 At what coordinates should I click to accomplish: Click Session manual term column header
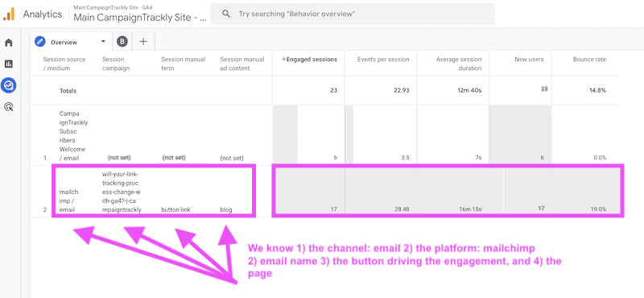click(x=184, y=64)
